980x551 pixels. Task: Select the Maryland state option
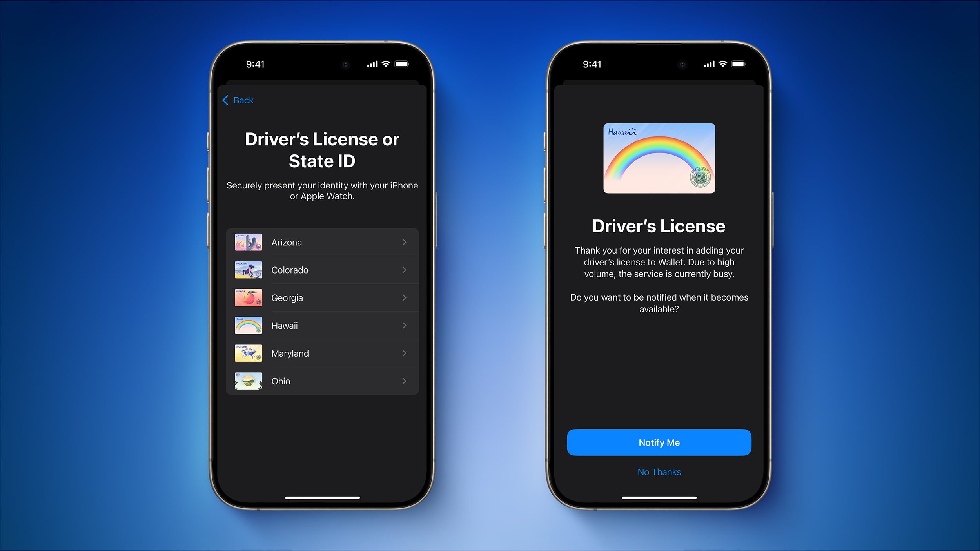click(322, 353)
